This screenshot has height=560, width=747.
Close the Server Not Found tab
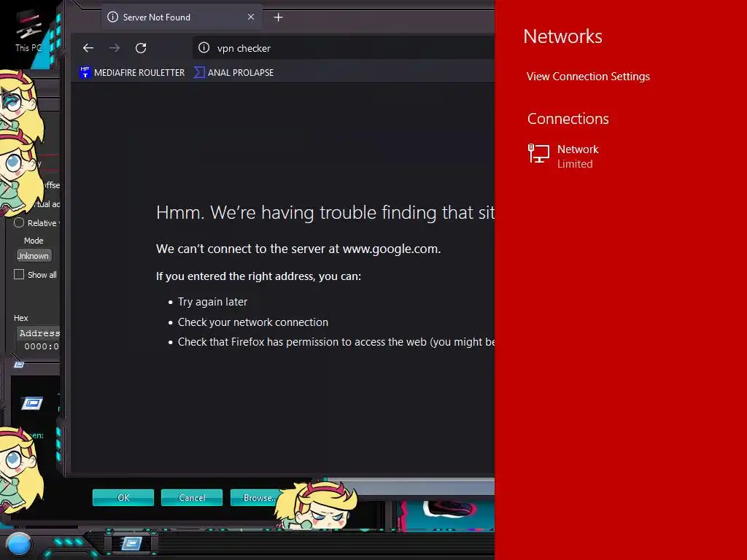click(x=251, y=17)
